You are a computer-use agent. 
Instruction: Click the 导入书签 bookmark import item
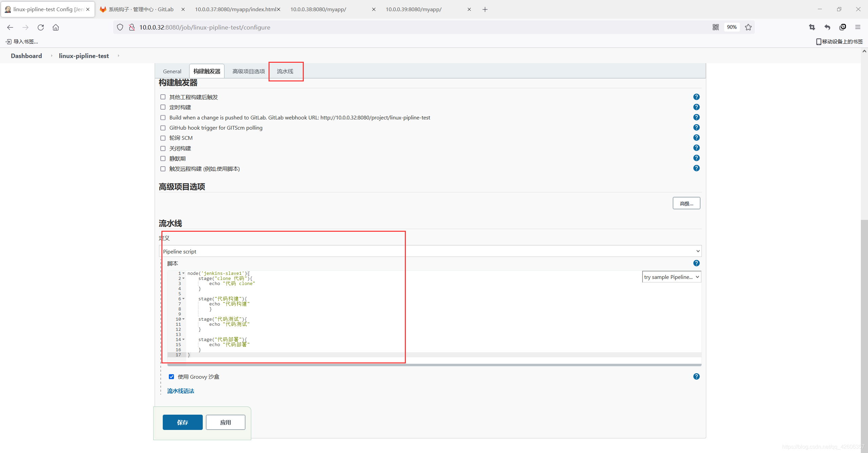pyautogui.click(x=22, y=41)
